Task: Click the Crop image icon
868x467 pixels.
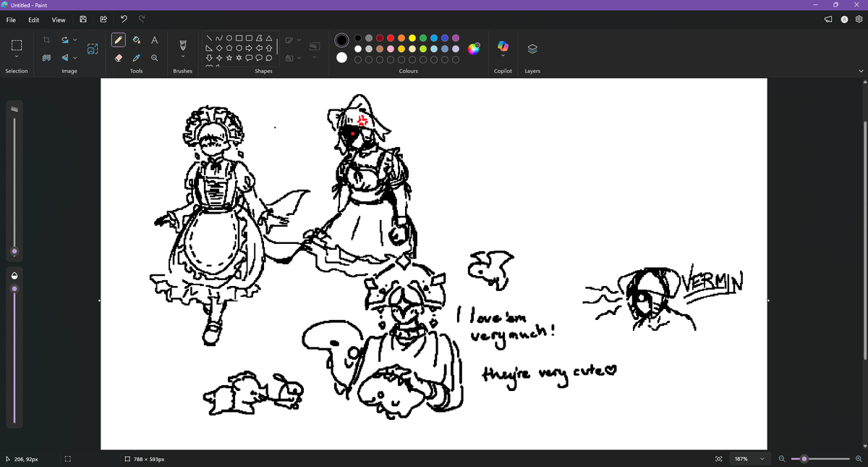Action: [x=47, y=41]
